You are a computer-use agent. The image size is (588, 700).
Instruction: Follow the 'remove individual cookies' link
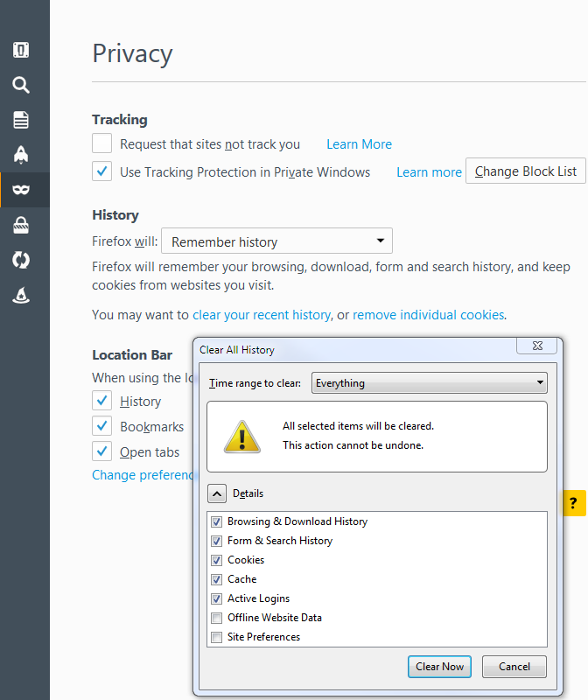pos(428,315)
